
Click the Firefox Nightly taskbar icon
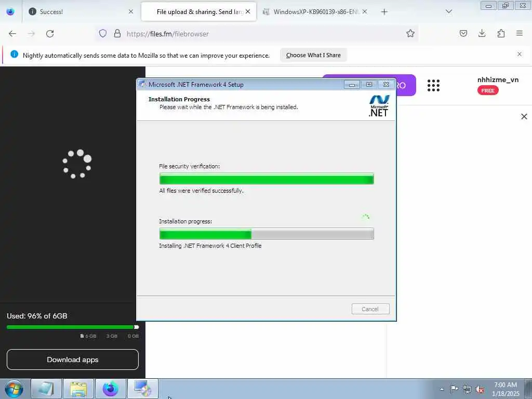[x=111, y=389]
